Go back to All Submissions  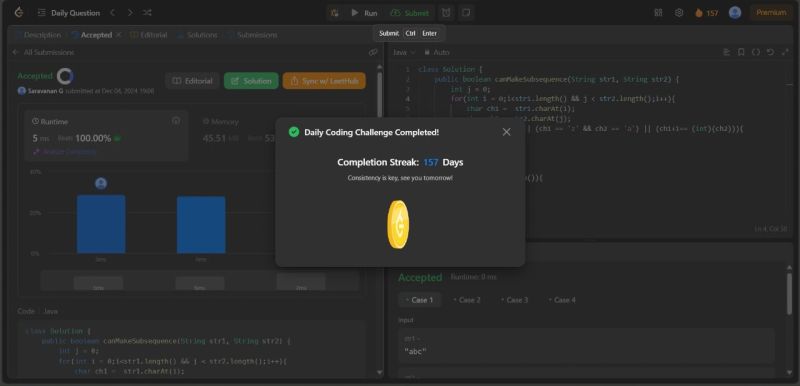[x=43, y=53]
